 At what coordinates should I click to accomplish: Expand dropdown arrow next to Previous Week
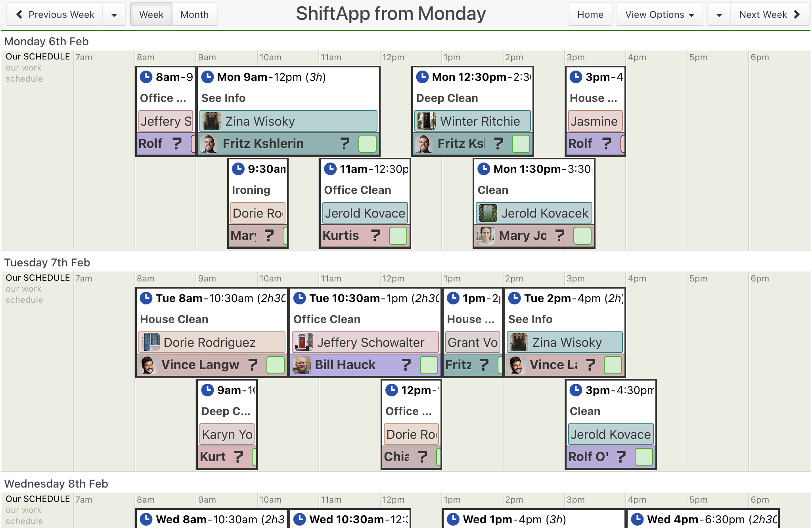114,15
